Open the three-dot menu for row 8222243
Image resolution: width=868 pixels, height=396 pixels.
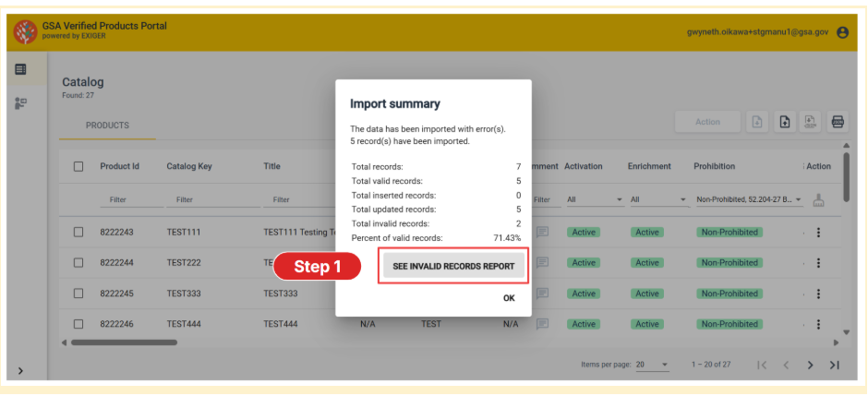(818, 233)
